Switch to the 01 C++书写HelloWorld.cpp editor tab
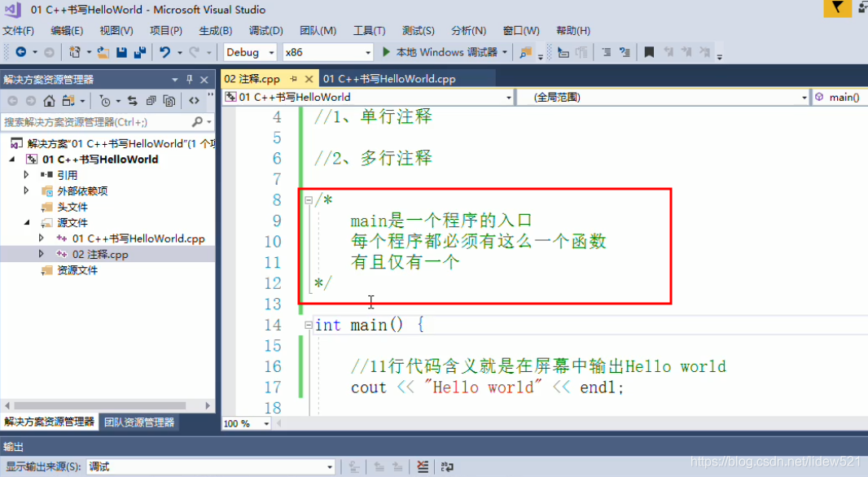The image size is (868, 477). (x=389, y=79)
